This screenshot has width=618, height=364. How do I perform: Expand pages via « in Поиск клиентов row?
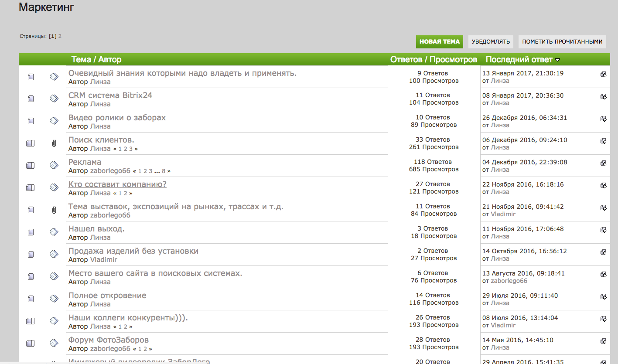coord(115,149)
